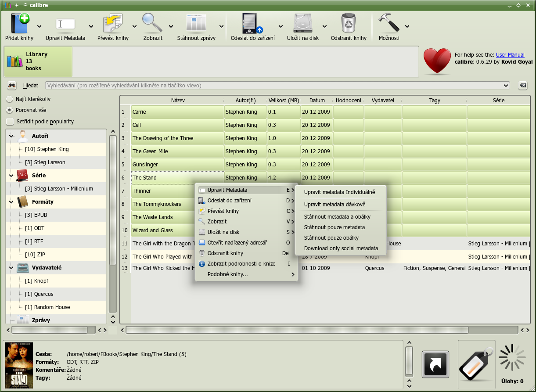Viewport: 536px width, 392px height.
Task: Select [1] Quercus publisher item
Action: click(x=39, y=294)
